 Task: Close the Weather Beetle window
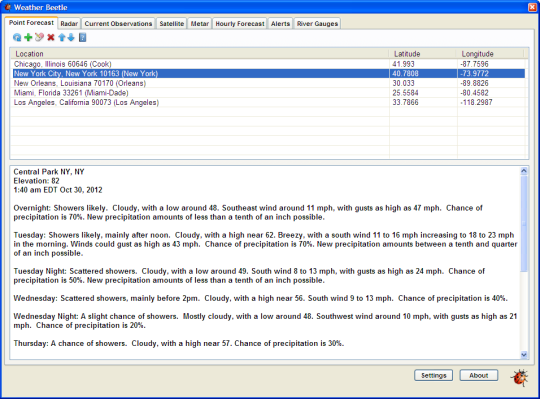(x=532, y=7)
